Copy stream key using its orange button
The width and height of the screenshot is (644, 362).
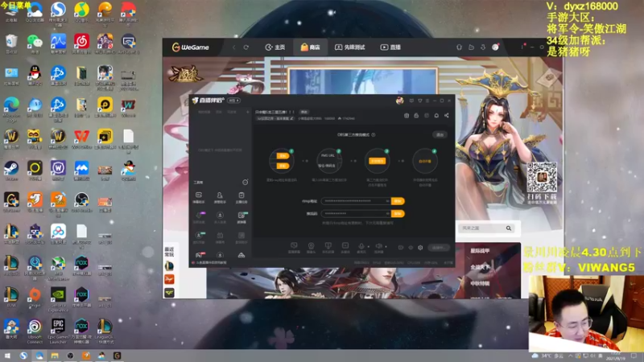(398, 214)
